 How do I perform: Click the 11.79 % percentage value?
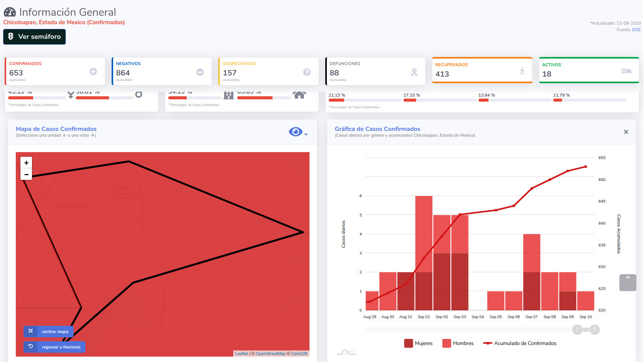tap(561, 95)
